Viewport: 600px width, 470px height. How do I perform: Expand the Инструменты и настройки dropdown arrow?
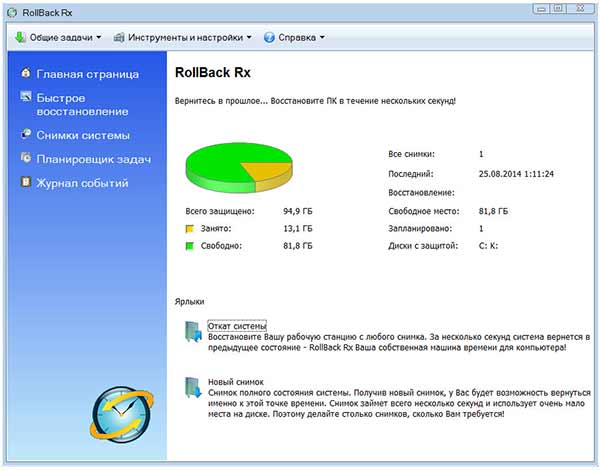(x=249, y=38)
